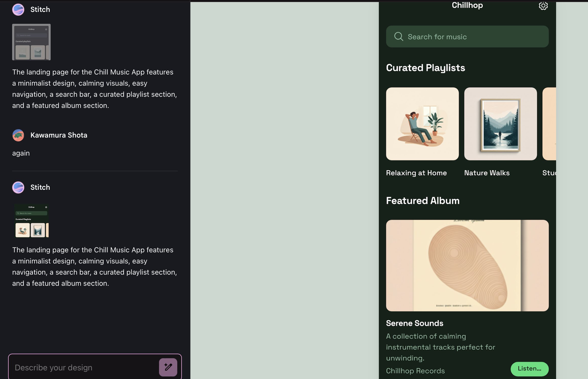Click the settings gear icon in Chillhop header
Viewport: 588px width, 379px height.
(543, 6)
